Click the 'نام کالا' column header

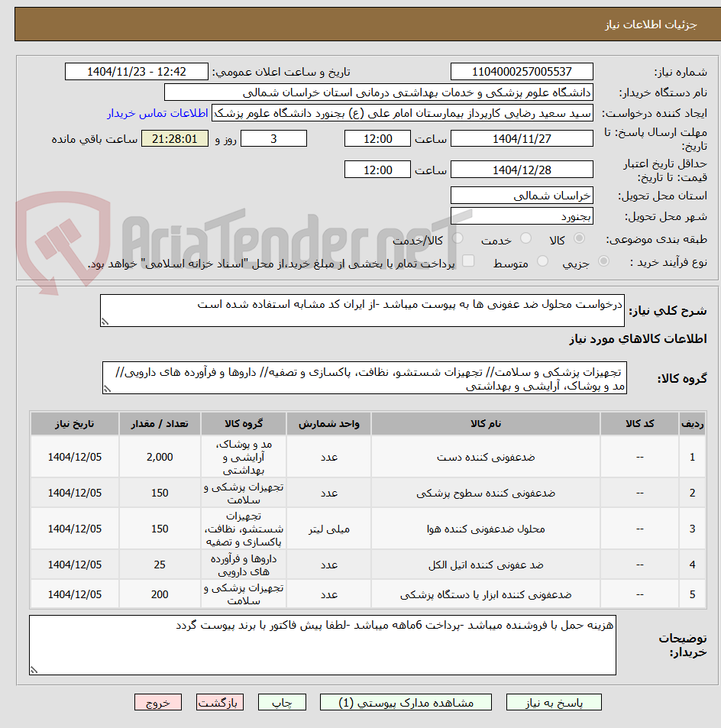(x=486, y=424)
